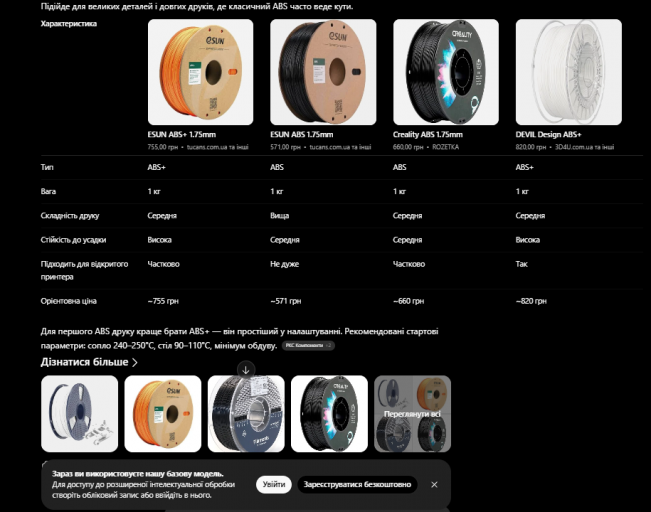Click the Орієнтовна ціна row label

[69, 301]
